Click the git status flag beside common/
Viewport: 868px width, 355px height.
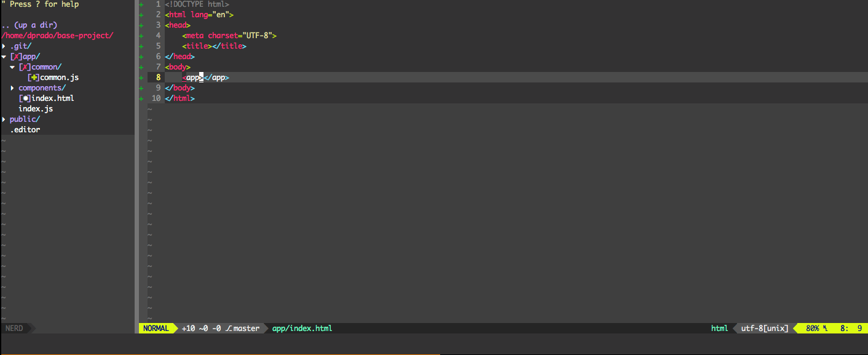[25, 67]
